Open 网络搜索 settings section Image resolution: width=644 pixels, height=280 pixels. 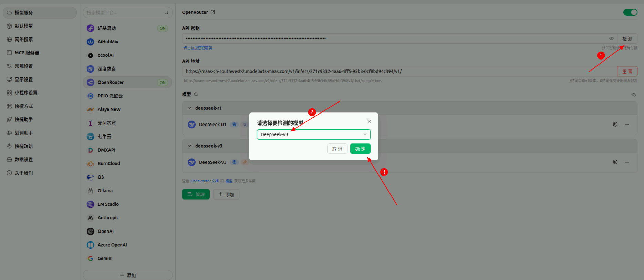40,39
